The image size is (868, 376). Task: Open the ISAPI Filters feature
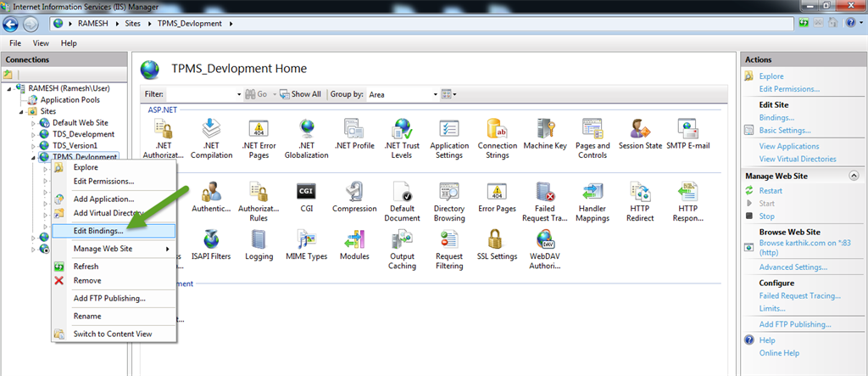[x=211, y=245]
